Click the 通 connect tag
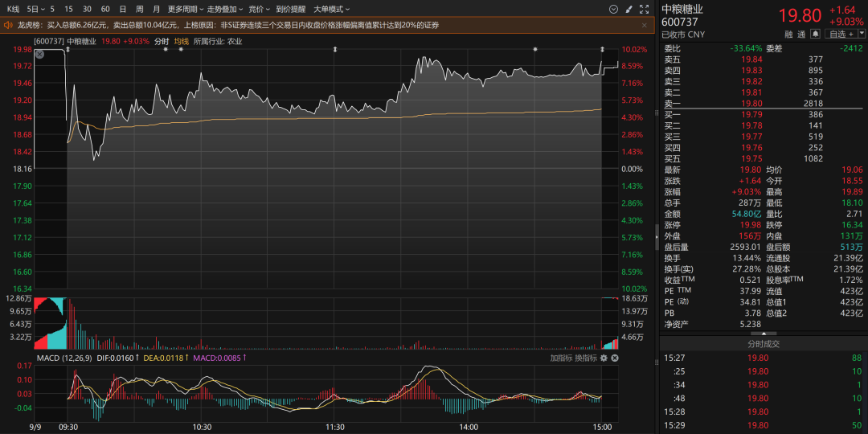This screenshot has height=434, width=868. pyautogui.click(x=801, y=34)
